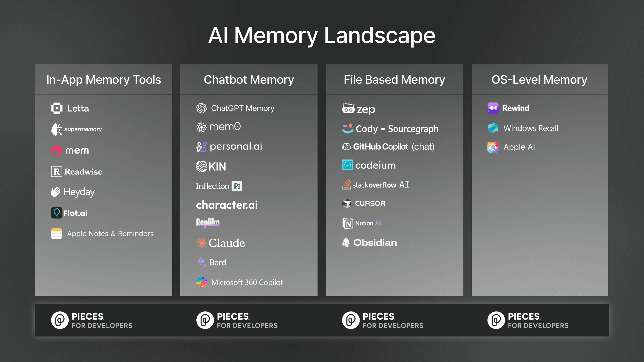Image resolution: width=644 pixels, height=362 pixels.
Task: Click the 'OS-Level Memory' column header
Action: (539, 80)
